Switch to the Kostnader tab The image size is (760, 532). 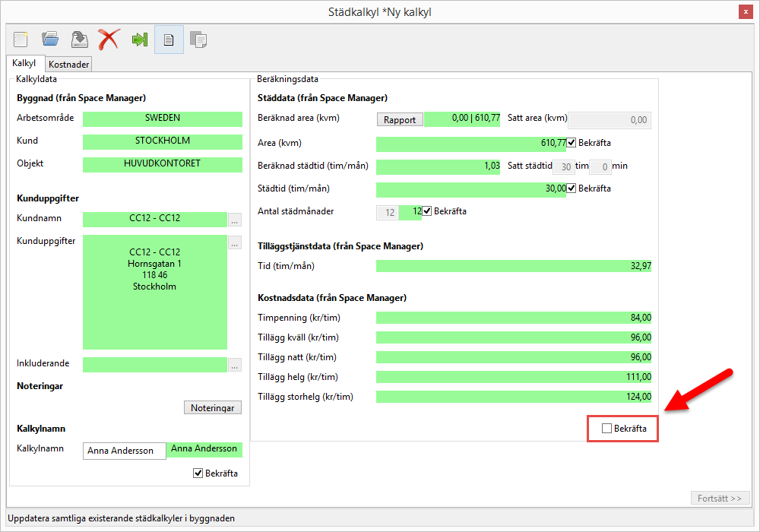pos(69,65)
